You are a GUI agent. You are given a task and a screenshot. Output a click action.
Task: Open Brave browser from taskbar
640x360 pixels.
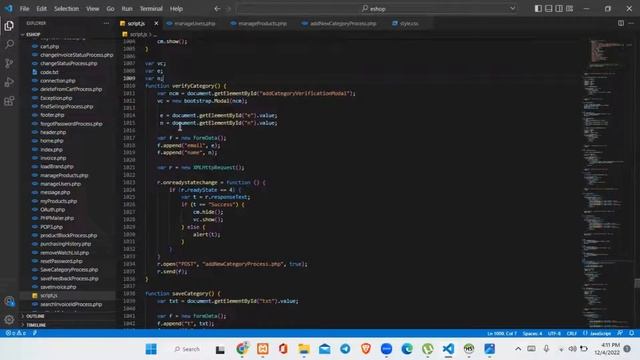pos(366,349)
